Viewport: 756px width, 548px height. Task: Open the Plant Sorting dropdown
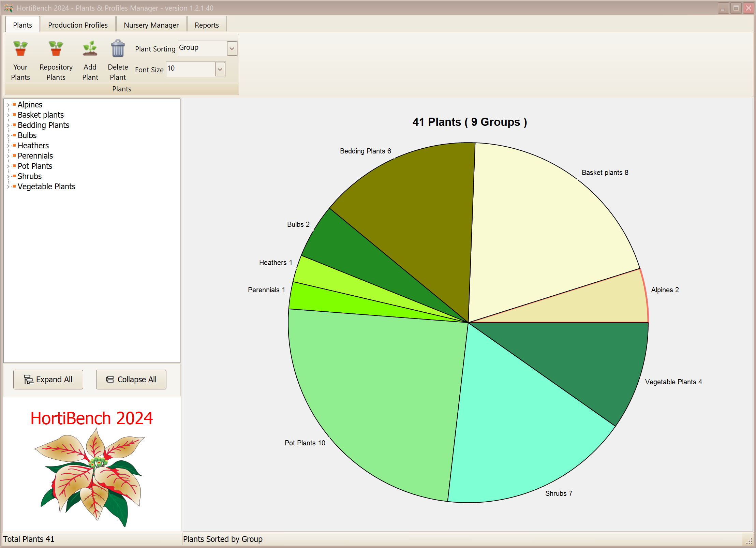(x=232, y=48)
